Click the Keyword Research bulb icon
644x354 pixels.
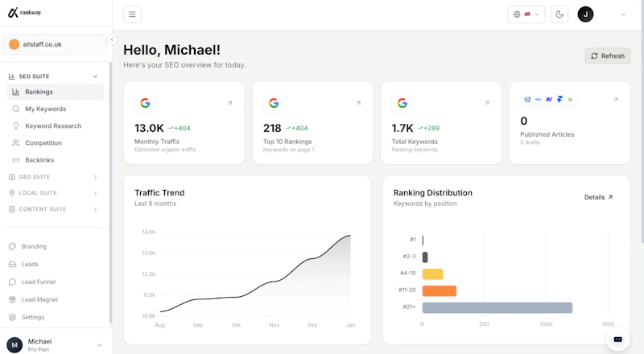(x=15, y=126)
